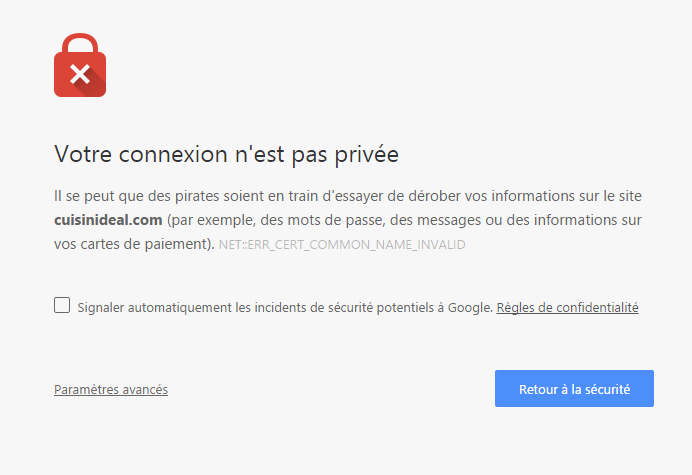
Task: Open the 'Règles de confidentialité' link
Action: point(568,308)
